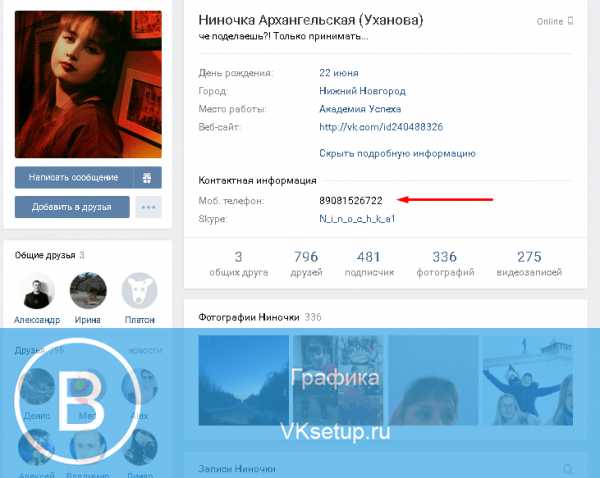Viewport: 600px width, 478px height.
Task: Open Платон's default dog avatar
Action: click(x=139, y=291)
